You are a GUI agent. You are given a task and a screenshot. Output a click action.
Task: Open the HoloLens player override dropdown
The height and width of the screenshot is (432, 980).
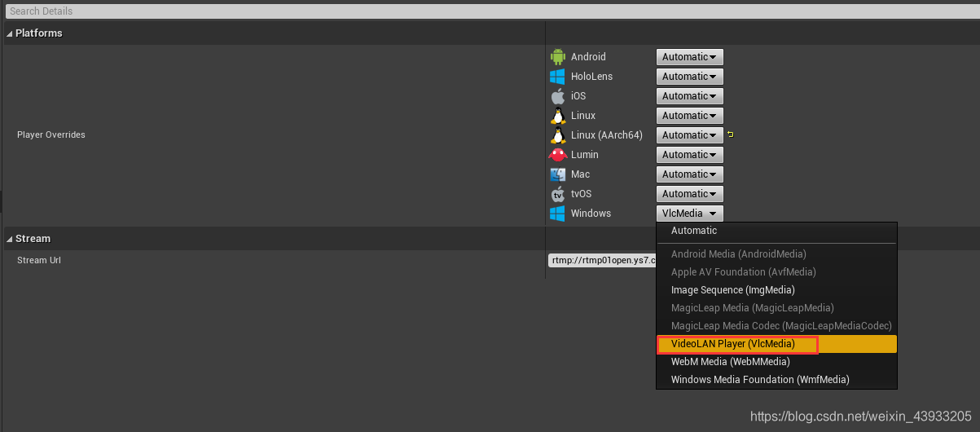point(689,77)
